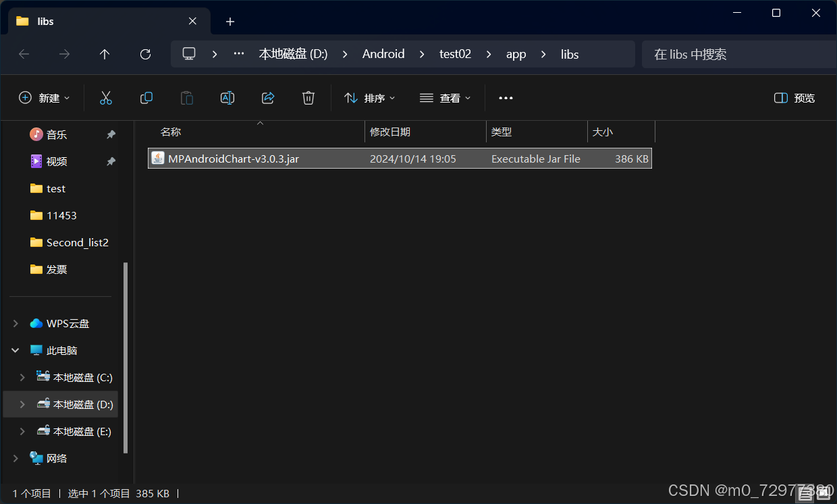Open the 排序 sort options dropdown
The height and width of the screenshot is (504, 837).
click(x=369, y=98)
